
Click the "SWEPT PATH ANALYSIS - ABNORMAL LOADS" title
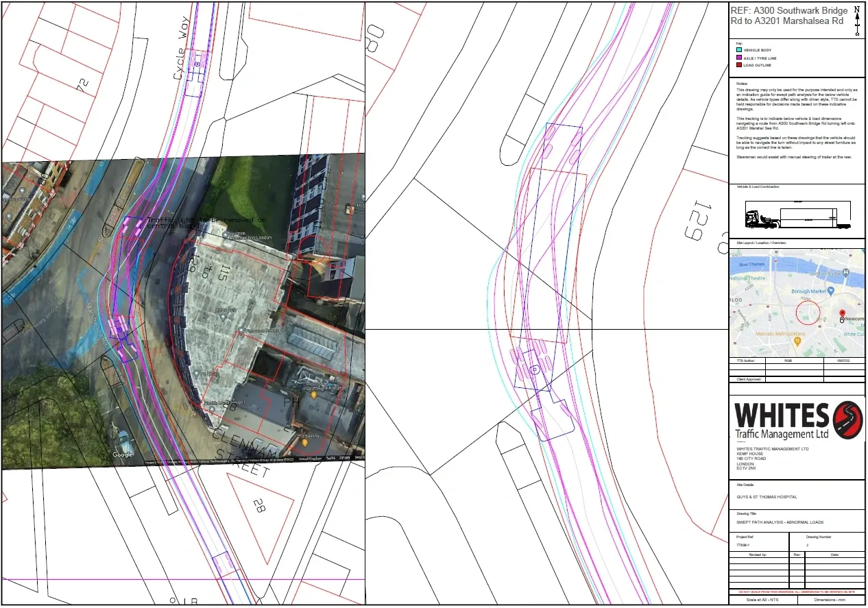click(x=780, y=522)
